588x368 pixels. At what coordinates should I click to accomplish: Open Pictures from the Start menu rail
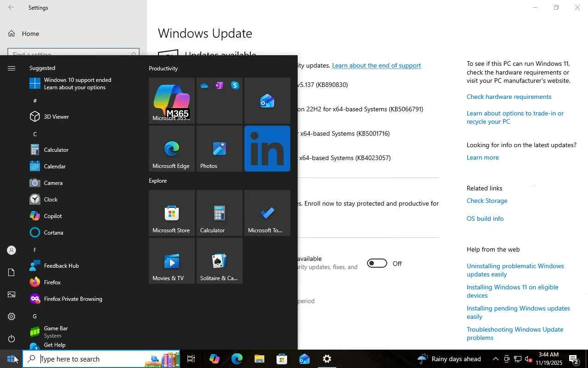tap(11, 294)
